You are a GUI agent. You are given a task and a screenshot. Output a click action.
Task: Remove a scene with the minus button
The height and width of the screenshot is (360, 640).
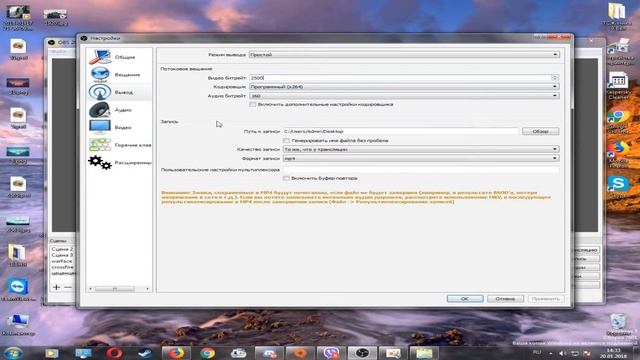(x=68, y=287)
